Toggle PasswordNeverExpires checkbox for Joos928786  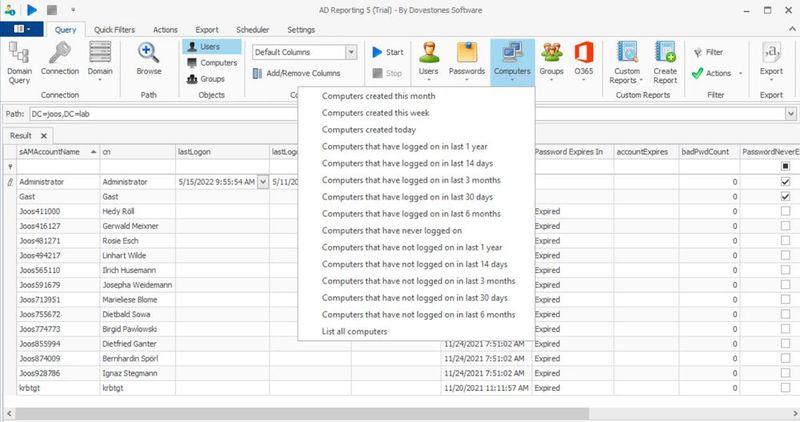(785, 374)
